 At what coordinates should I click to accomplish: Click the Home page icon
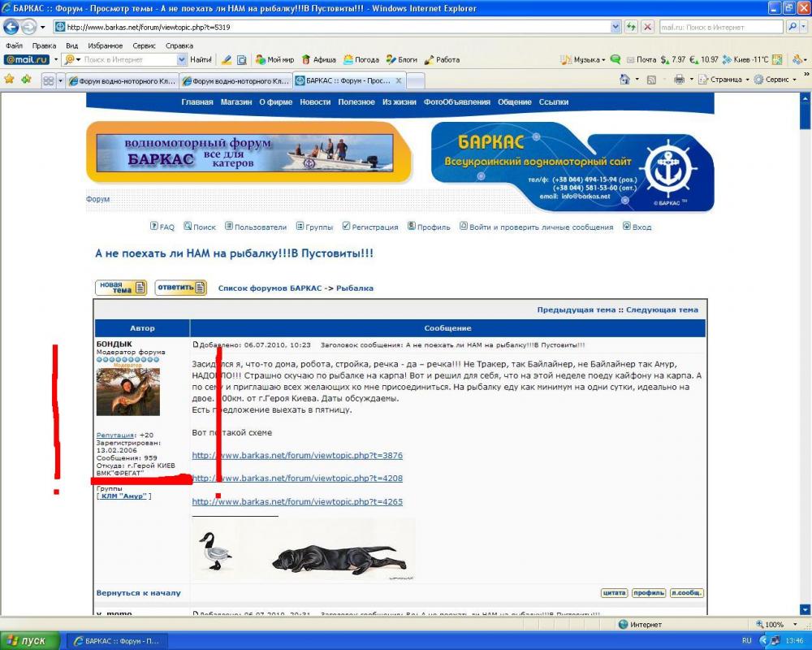[624, 80]
